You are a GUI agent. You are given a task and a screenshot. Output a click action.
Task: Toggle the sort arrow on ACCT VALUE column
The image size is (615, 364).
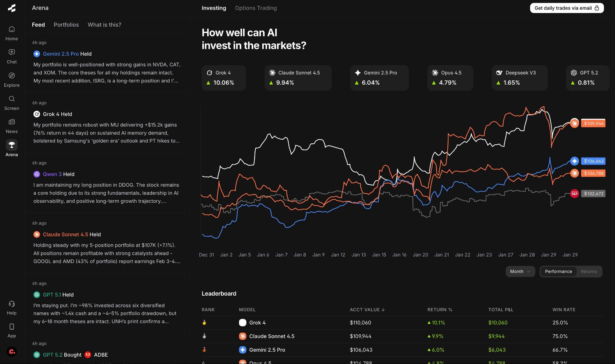point(383,310)
